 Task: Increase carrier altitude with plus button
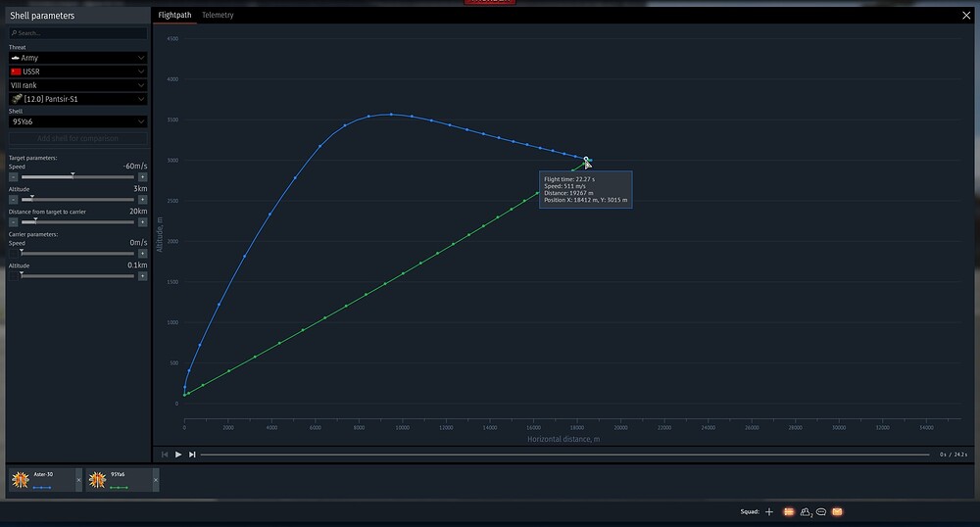(x=142, y=276)
